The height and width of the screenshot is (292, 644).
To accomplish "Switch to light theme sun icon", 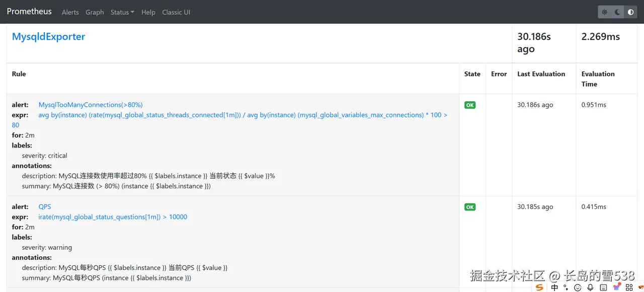I will pos(605,12).
